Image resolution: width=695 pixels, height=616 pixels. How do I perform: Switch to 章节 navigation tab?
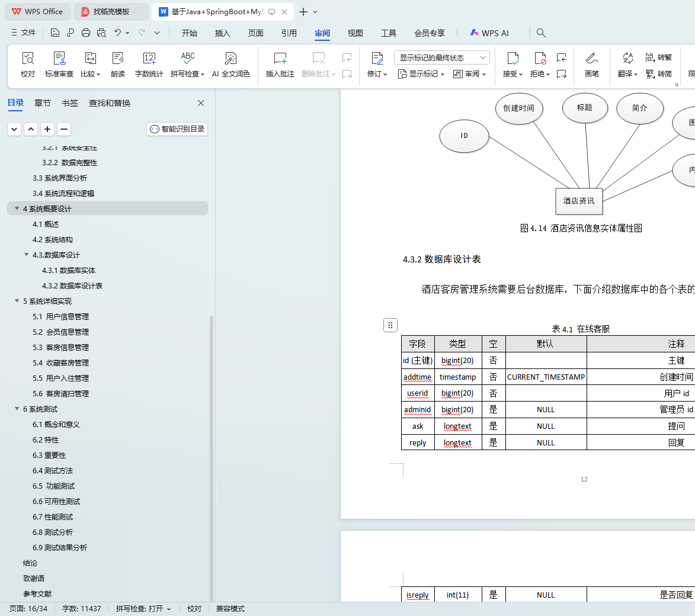(x=42, y=103)
